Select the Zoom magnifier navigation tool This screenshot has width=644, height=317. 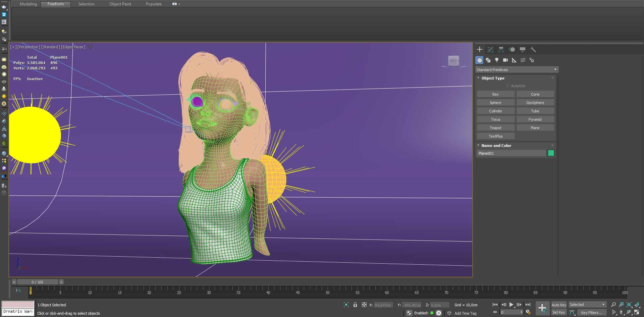(613, 305)
